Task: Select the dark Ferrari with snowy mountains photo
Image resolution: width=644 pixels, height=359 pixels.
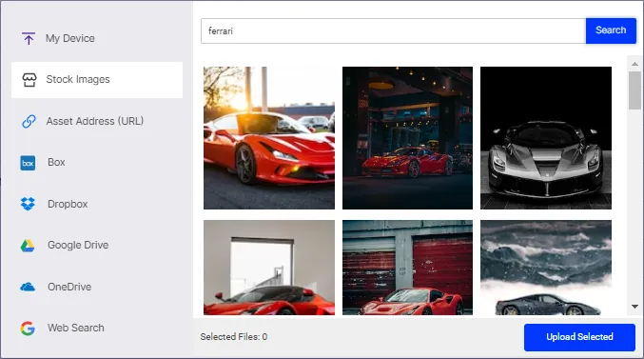Action: (546, 268)
